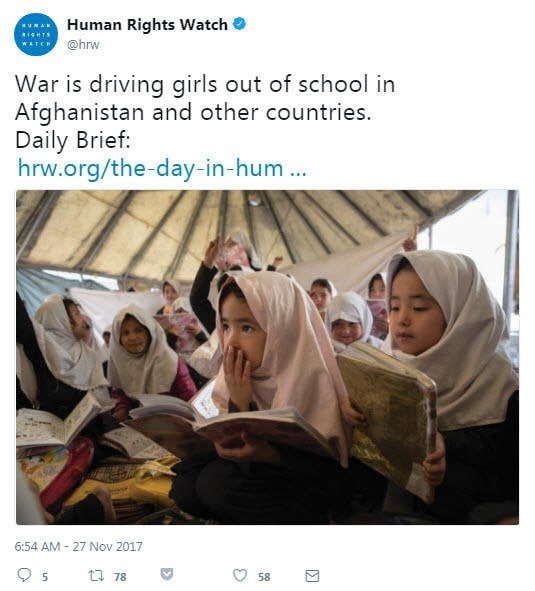The image size is (535, 591).
Task: Click the tweet's first line about girls and school
Action: 205,84
